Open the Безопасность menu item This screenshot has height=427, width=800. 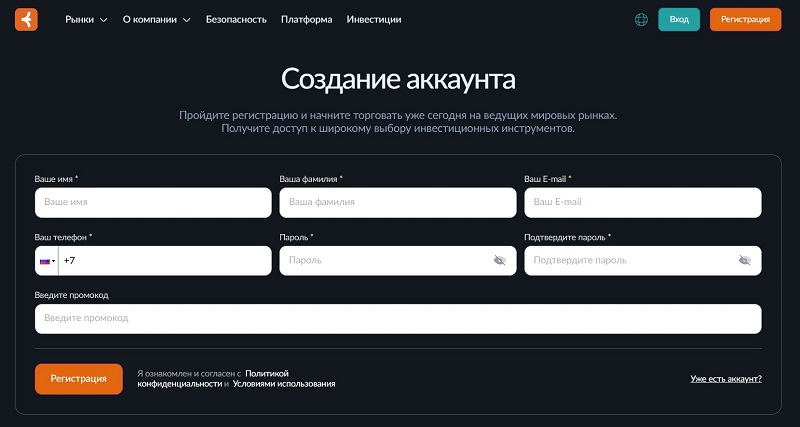236,19
